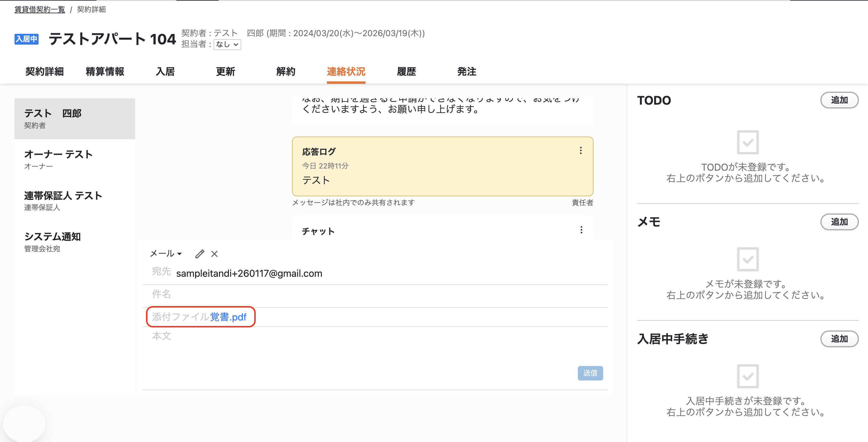Viewport: 868px width, 442px height.
Task: Open the 担当者 なし dropdown
Action: pyautogui.click(x=227, y=44)
